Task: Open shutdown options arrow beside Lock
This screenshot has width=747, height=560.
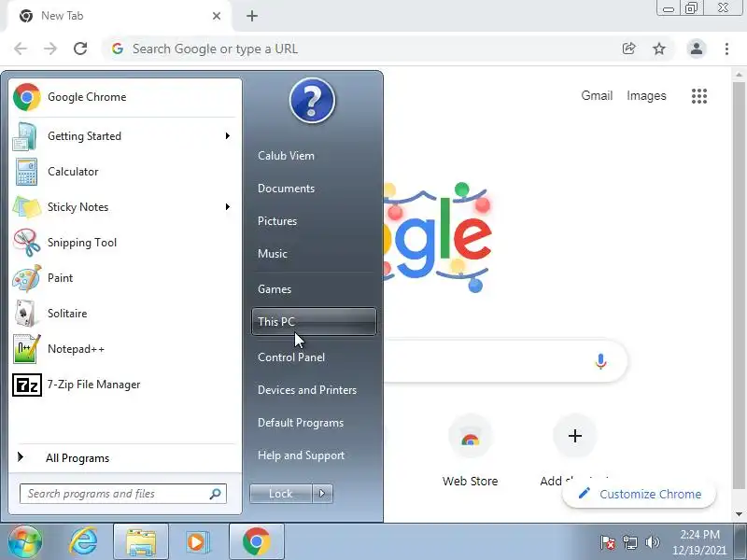Action: click(322, 494)
